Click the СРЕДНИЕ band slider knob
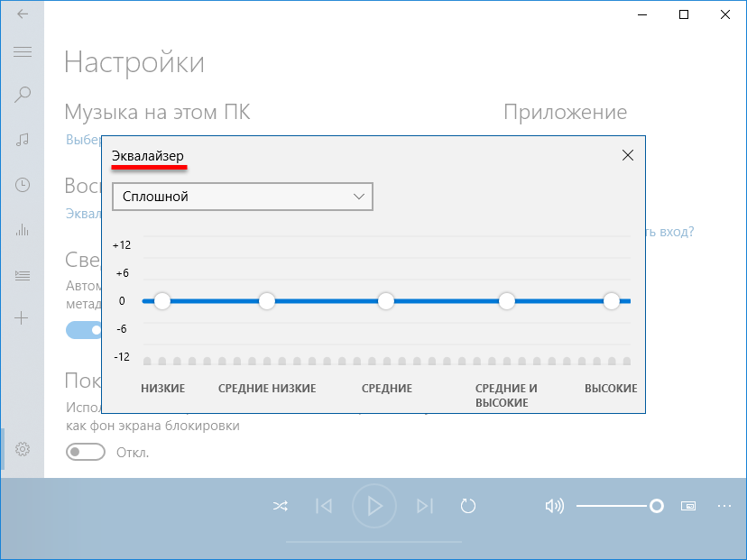 (x=386, y=301)
